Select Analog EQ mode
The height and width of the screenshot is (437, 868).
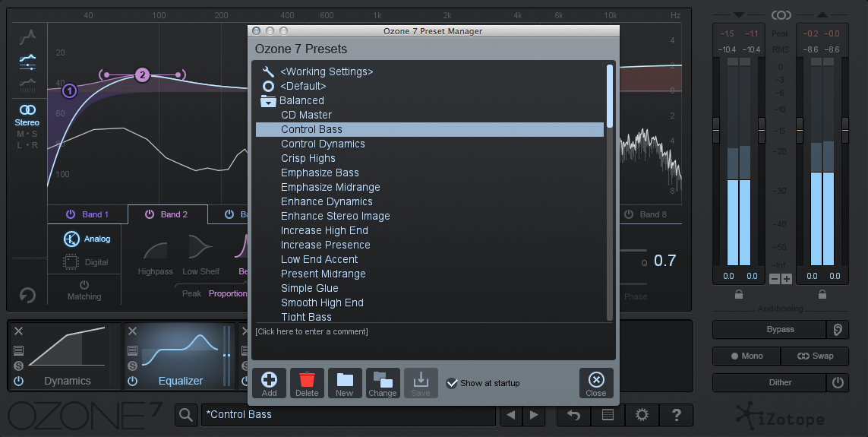[x=87, y=239]
